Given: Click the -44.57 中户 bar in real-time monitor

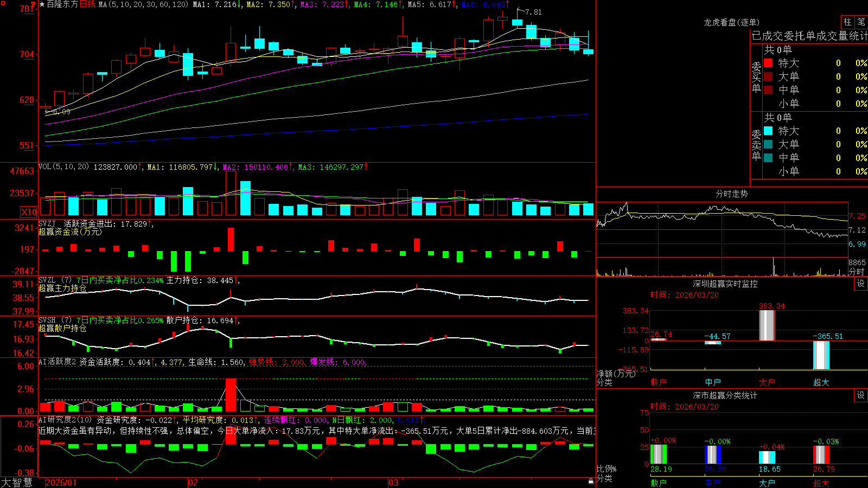Looking at the screenshot, I should 713,343.
